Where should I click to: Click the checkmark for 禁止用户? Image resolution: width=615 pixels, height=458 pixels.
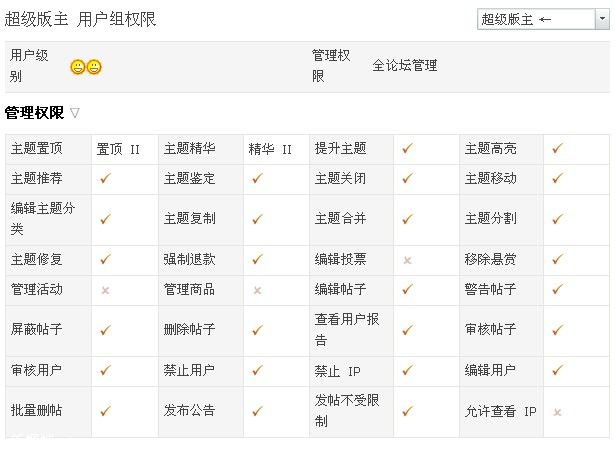(x=257, y=370)
